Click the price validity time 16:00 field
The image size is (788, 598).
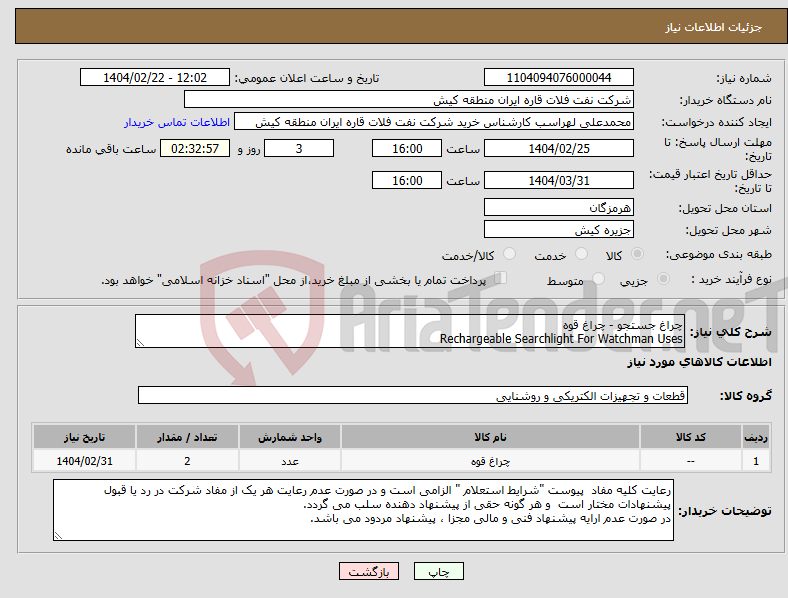(x=407, y=180)
